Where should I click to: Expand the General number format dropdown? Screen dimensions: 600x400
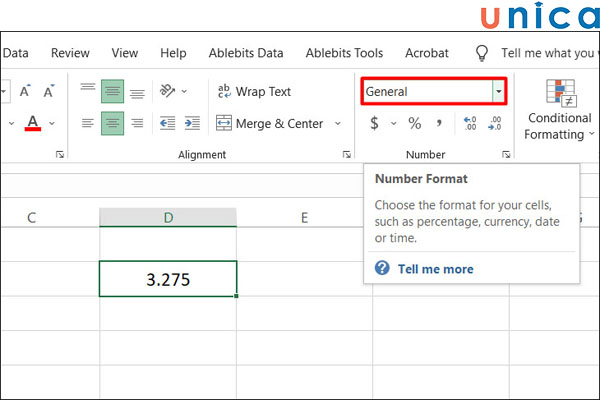coord(498,91)
